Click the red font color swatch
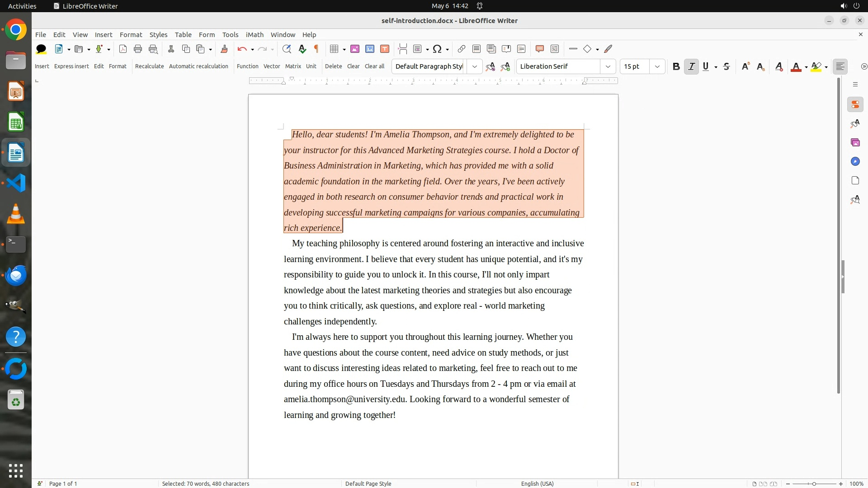Screen dimensions: 868x488 pyautogui.click(x=796, y=67)
